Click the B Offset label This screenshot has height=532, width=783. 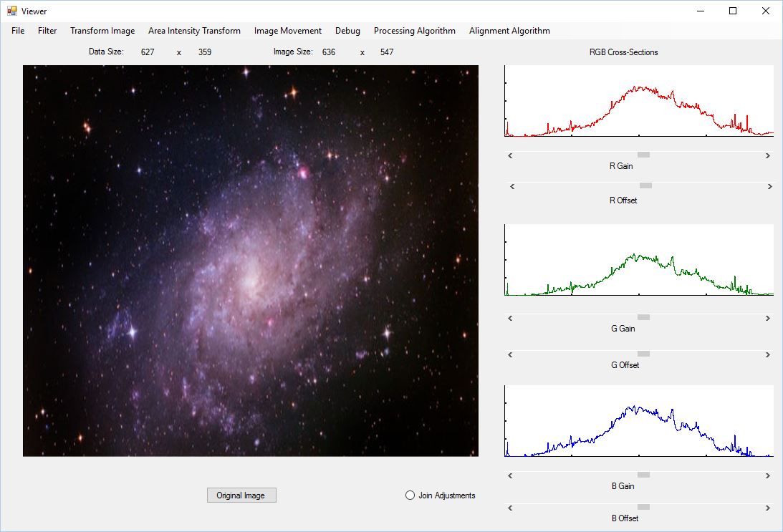(x=625, y=518)
